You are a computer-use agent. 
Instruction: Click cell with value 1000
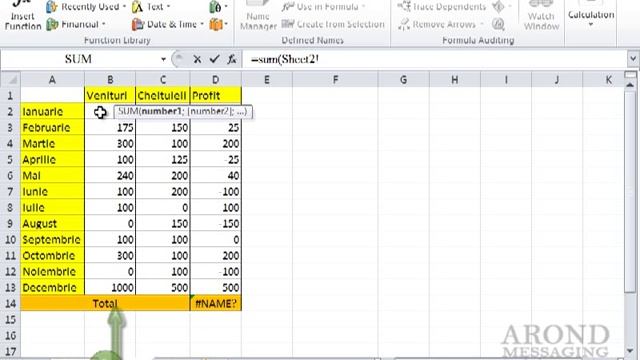click(110, 287)
